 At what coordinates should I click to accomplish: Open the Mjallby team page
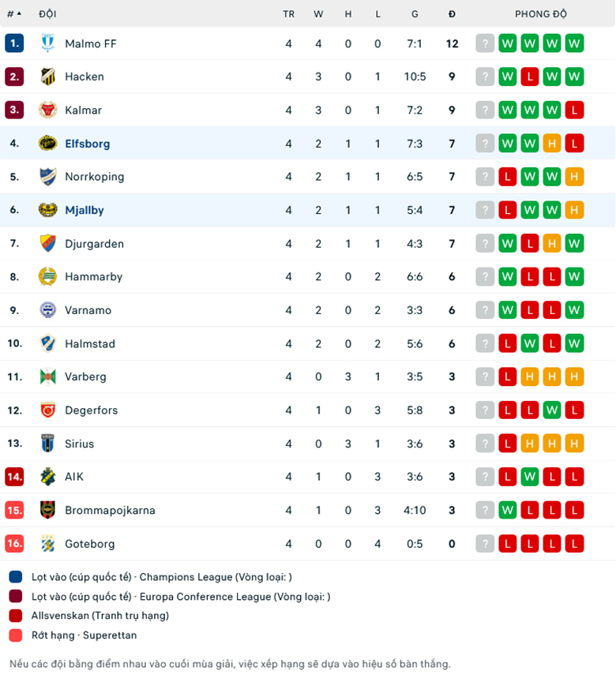pyautogui.click(x=85, y=210)
